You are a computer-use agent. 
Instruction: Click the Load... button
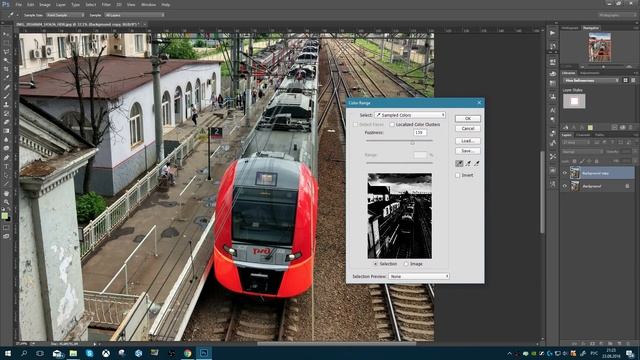[x=468, y=141]
